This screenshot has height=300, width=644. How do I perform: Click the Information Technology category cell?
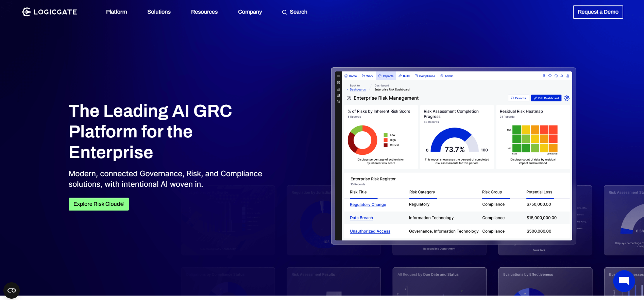[431, 218]
